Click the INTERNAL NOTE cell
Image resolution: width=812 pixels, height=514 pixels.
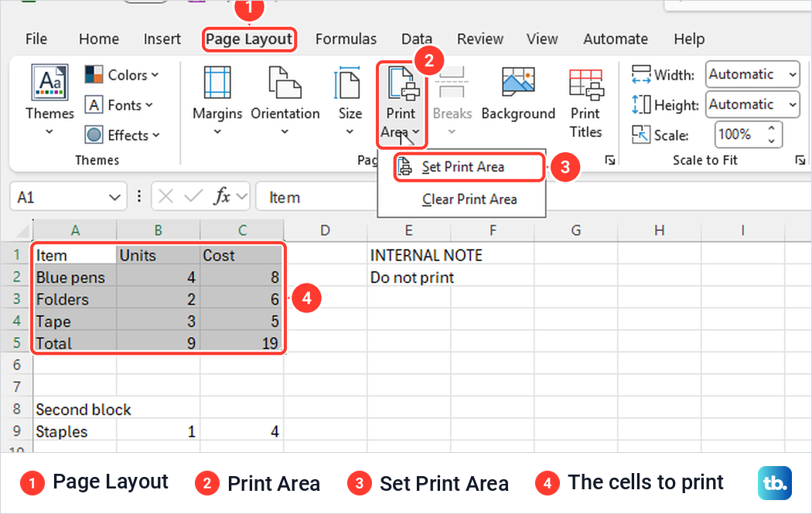coord(408,255)
